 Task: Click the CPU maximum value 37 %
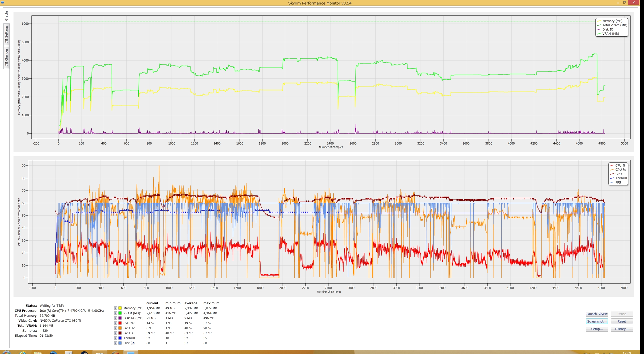(x=207, y=323)
